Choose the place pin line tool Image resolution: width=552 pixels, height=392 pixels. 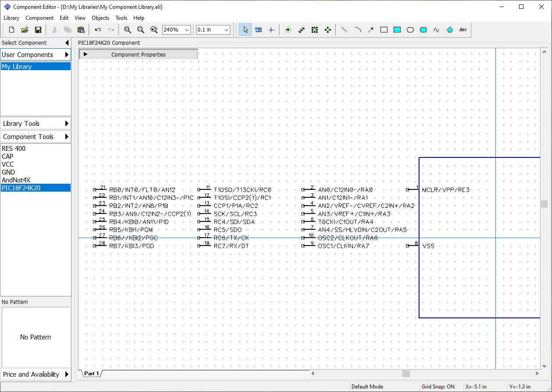pyautogui.click(x=301, y=30)
